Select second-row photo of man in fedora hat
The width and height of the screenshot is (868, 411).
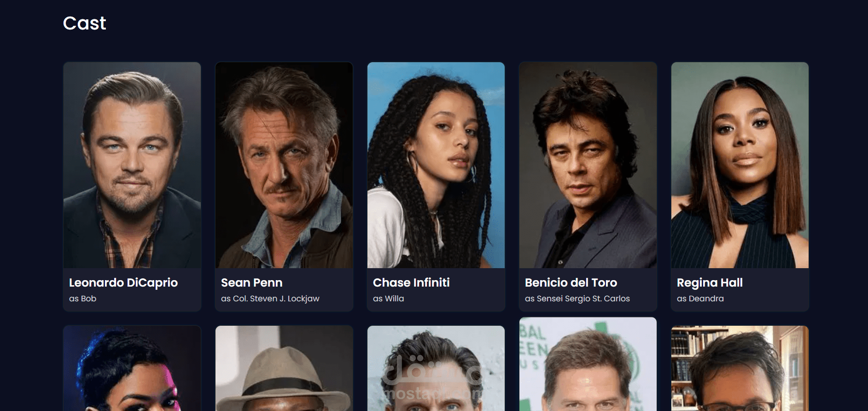click(284, 368)
